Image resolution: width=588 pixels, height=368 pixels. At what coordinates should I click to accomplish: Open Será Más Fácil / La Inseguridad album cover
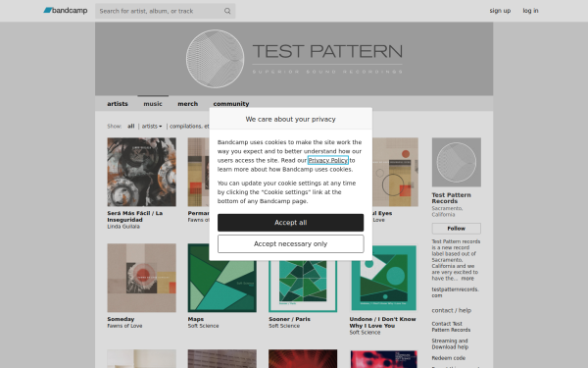pyautogui.click(x=141, y=172)
